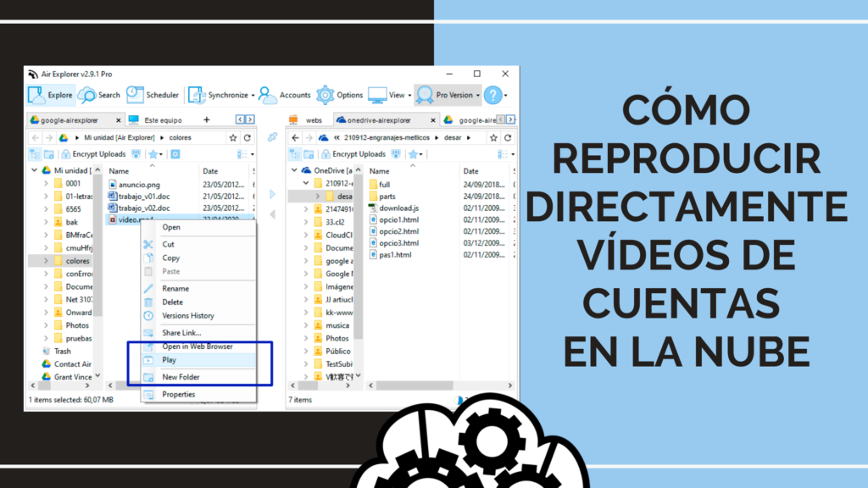The width and height of the screenshot is (868, 488).
Task: Open the Scheduler
Action: [x=153, y=95]
